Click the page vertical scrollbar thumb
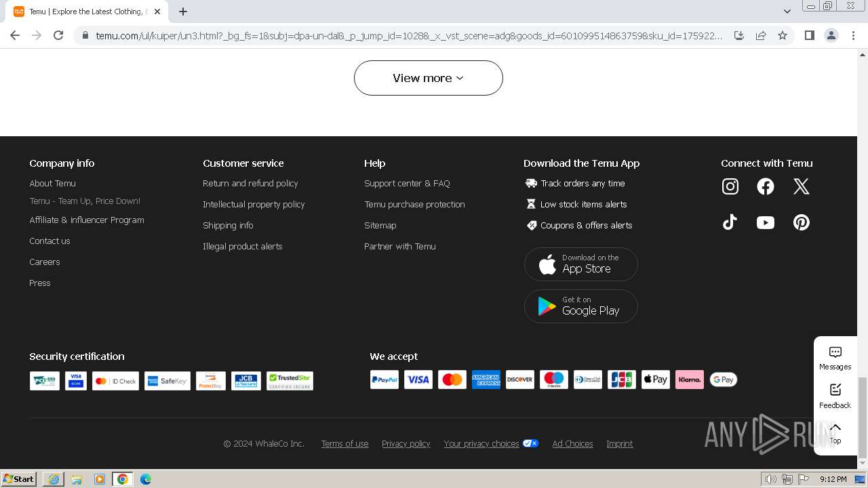Viewport: 868px width, 488px height. [x=863, y=418]
